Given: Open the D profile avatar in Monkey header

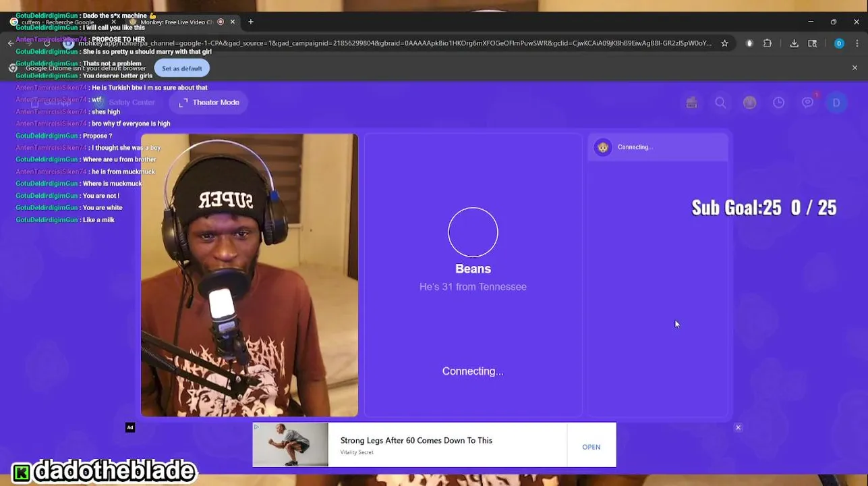Looking at the screenshot, I should coord(836,103).
